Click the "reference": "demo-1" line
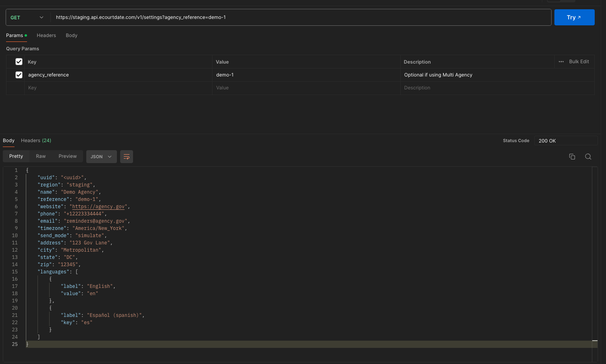Viewport: 606px width, 364px height. pyautogui.click(x=69, y=199)
